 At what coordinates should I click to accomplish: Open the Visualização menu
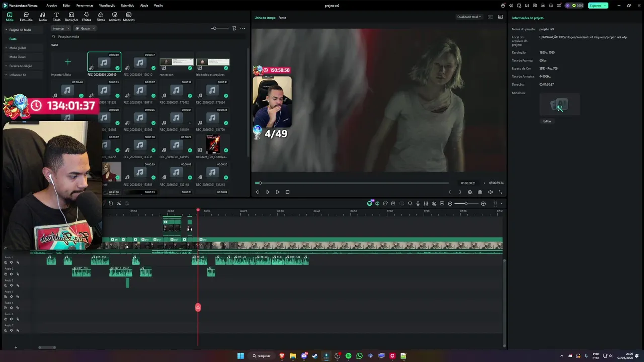tap(107, 5)
